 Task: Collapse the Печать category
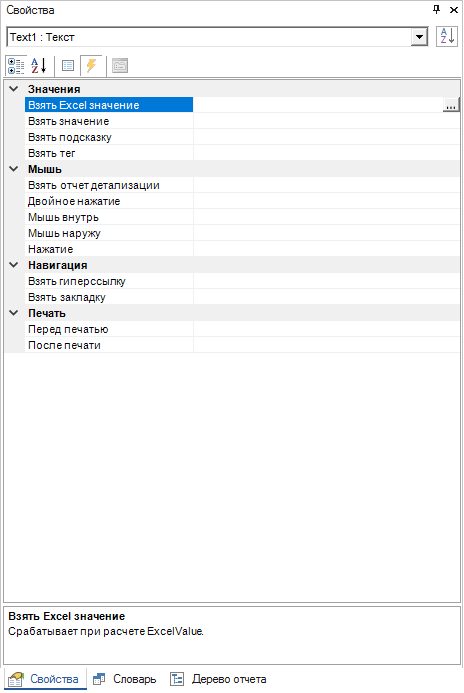point(14,313)
